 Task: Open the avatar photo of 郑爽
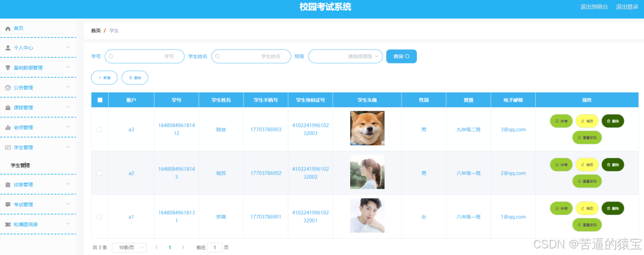click(367, 215)
